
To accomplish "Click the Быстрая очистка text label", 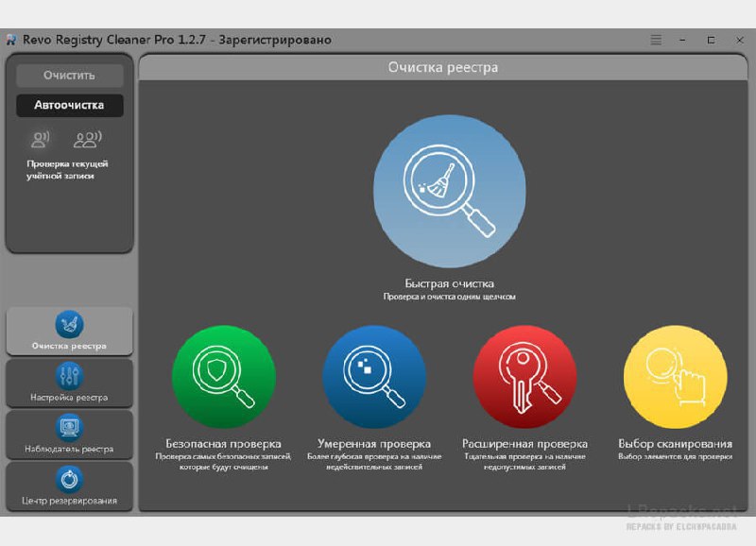I will [x=449, y=283].
